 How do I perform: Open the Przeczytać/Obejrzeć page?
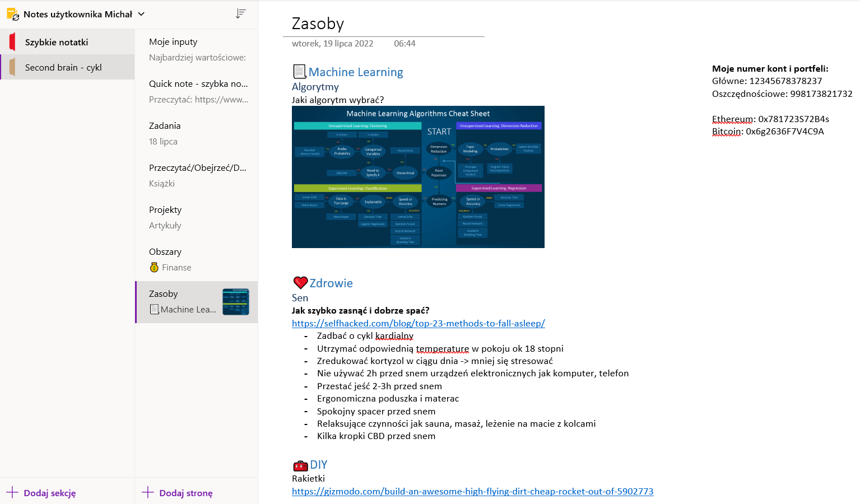click(197, 176)
